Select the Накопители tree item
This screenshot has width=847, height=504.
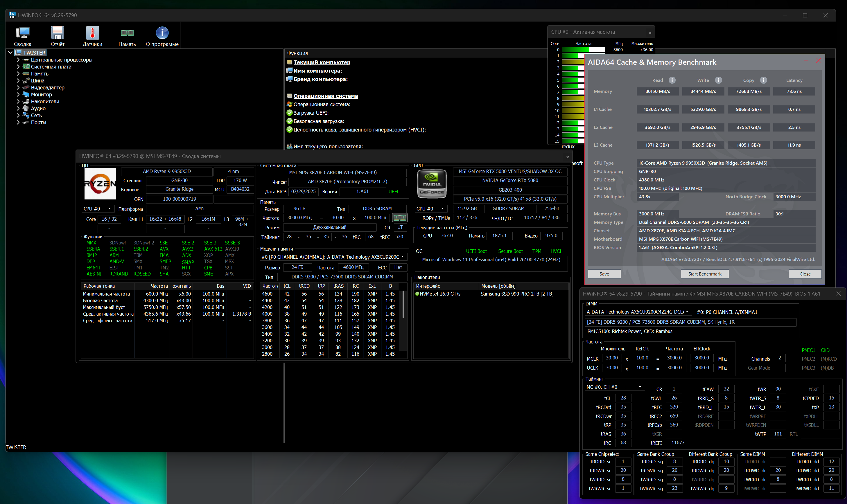click(x=45, y=102)
